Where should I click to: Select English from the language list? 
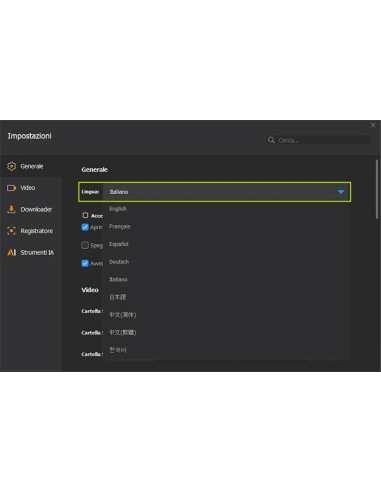(x=226, y=209)
